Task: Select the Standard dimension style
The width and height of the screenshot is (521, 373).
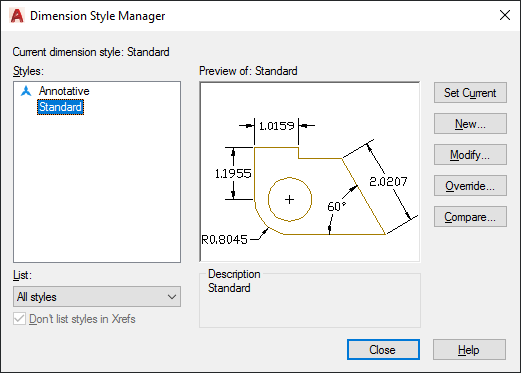Action: 60,107
